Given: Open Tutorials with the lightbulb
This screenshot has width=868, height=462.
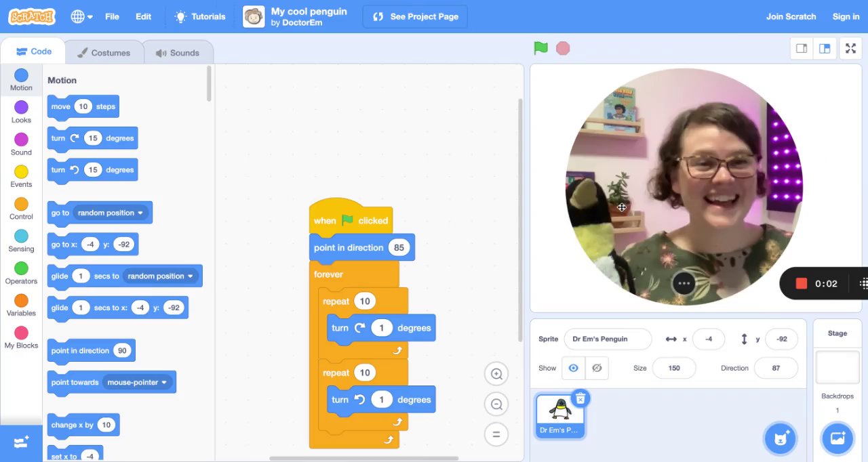Looking at the screenshot, I should 200,16.
